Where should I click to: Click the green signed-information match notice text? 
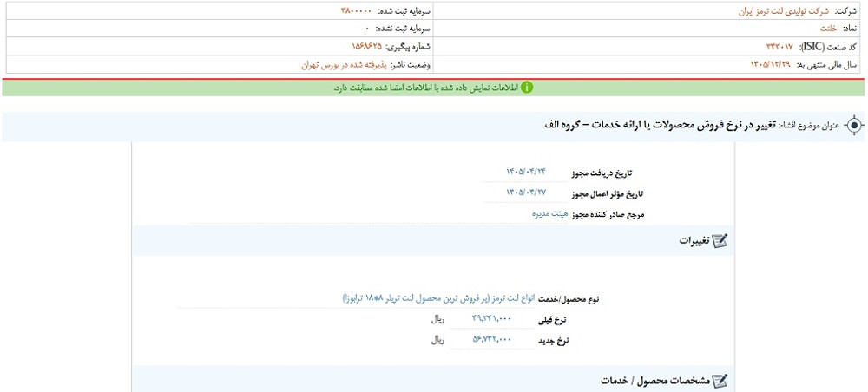[425, 88]
